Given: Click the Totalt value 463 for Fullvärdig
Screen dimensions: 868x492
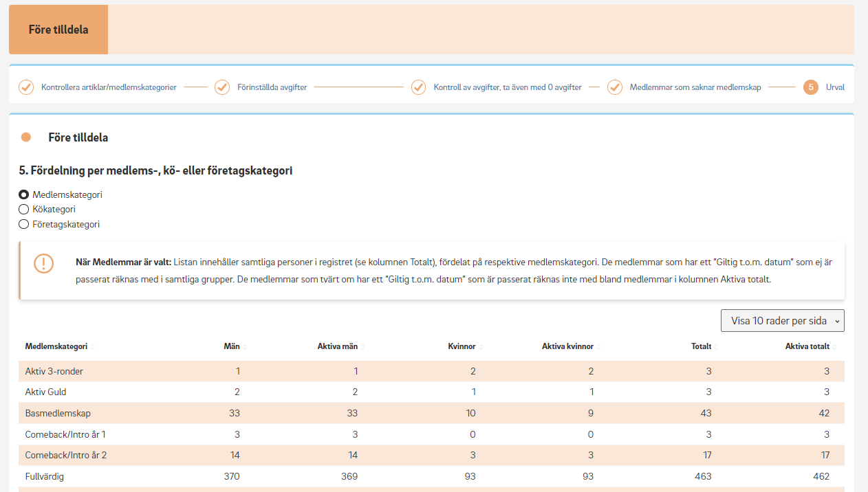Looking at the screenshot, I should click(x=704, y=476).
